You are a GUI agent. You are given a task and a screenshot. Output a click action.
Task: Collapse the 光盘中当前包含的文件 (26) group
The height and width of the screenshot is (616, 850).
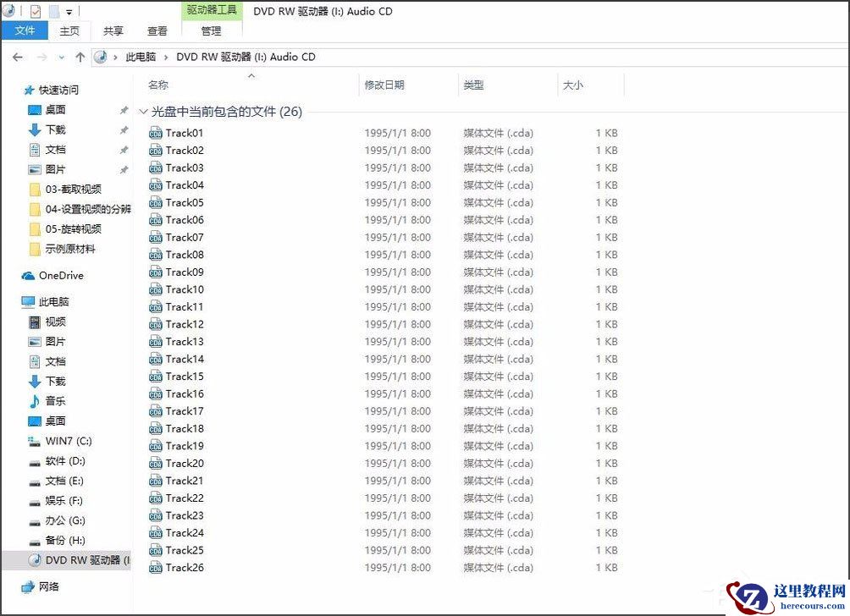click(x=144, y=111)
